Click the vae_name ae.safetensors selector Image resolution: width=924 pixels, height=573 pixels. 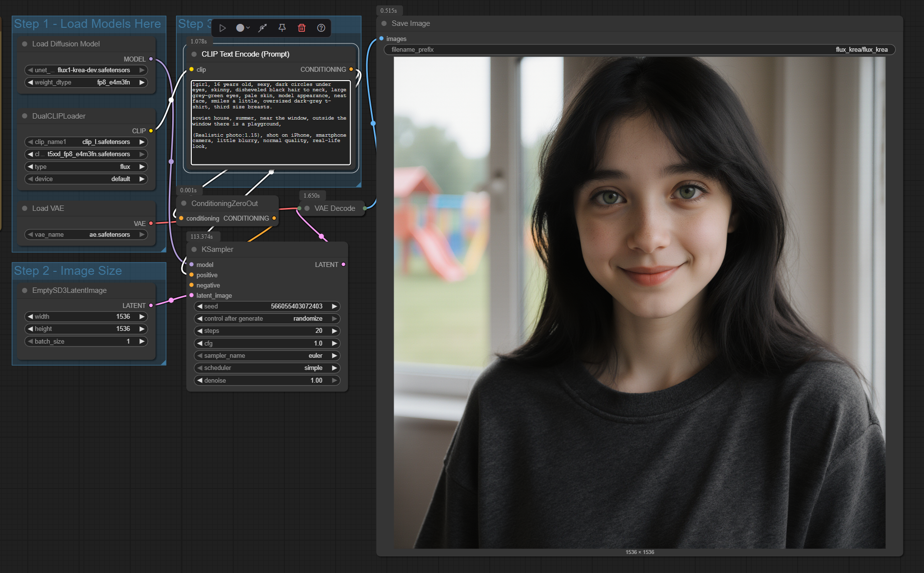[x=86, y=235]
